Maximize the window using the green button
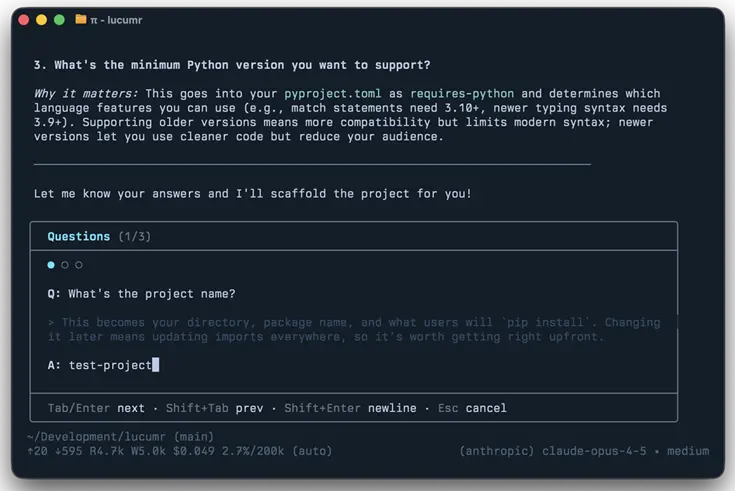735x491 pixels. click(60, 19)
